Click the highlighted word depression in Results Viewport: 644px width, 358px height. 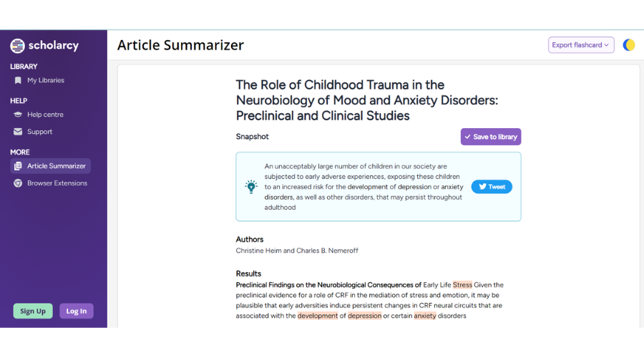pos(365,316)
